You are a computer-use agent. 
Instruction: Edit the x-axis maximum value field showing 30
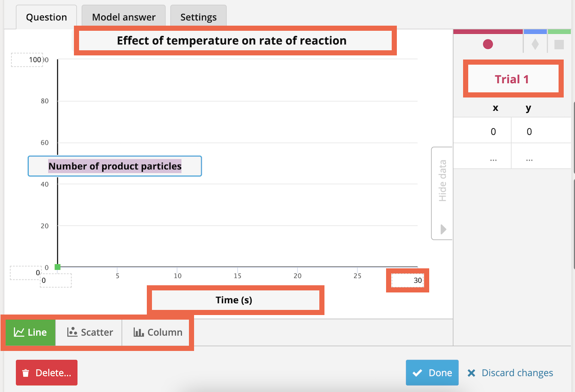pyautogui.click(x=408, y=280)
